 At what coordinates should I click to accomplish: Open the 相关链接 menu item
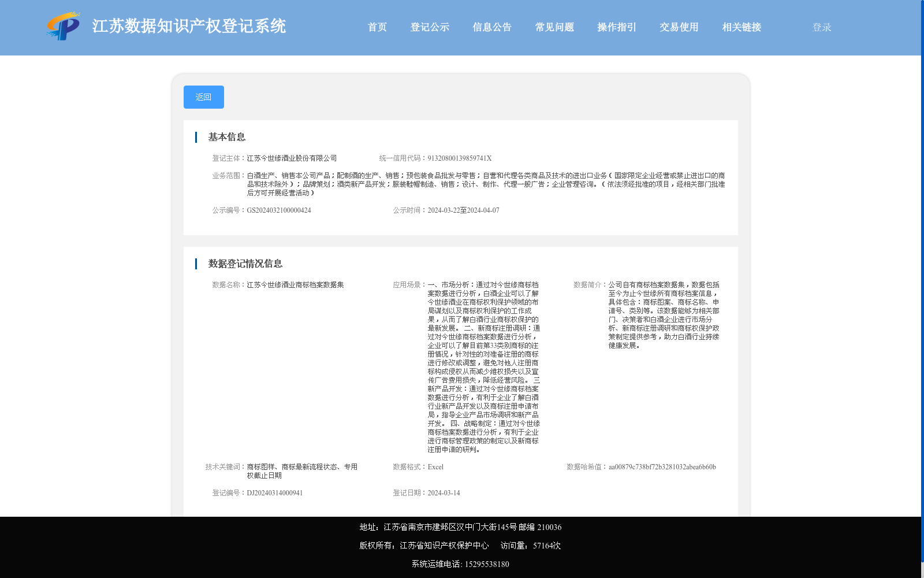click(x=742, y=27)
